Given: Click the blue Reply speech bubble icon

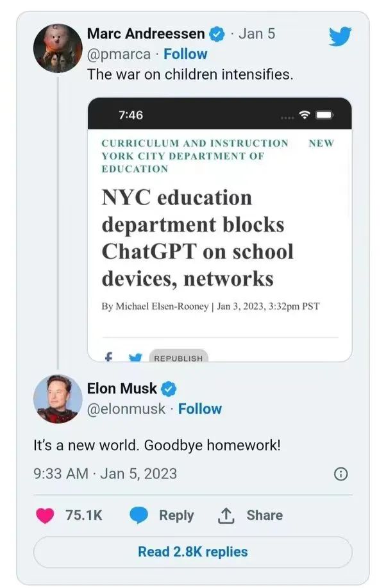Looking at the screenshot, I should [139, 515].
